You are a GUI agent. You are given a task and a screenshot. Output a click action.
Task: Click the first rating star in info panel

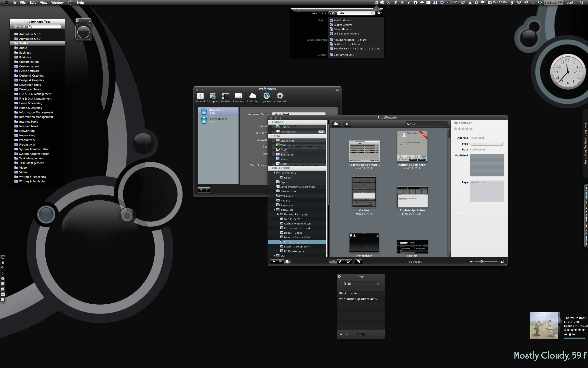point(455,129)
